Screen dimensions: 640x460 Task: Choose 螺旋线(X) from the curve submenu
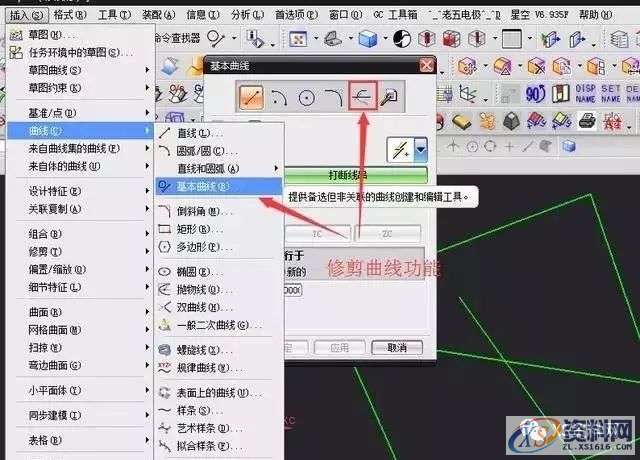tap(219, 350)
